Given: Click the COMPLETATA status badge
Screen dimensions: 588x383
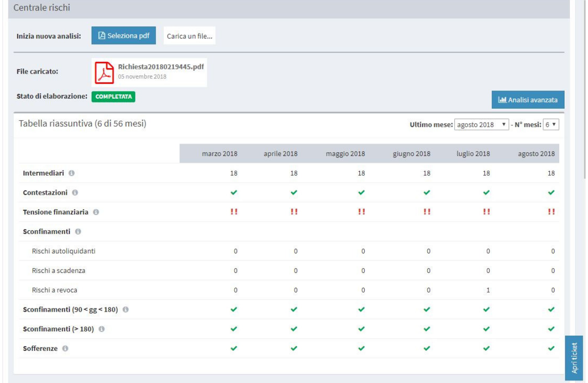Looking at the screenshot, I should pyautogui.click(x=114, y=96).
